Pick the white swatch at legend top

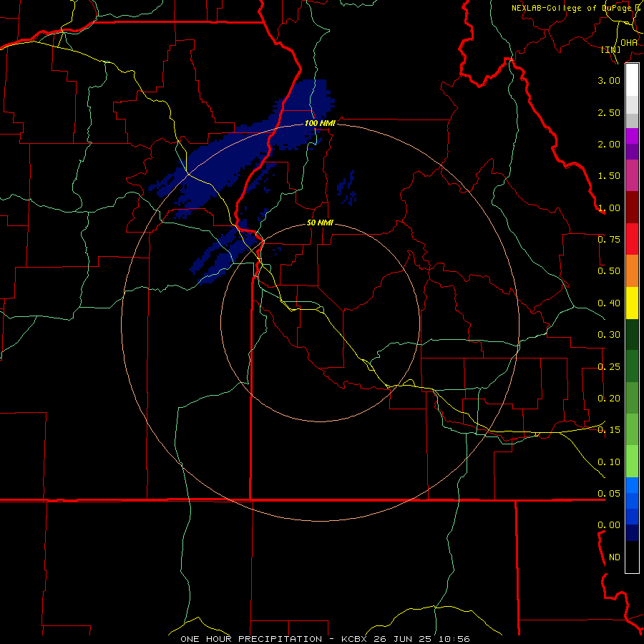tap(632, 80)
